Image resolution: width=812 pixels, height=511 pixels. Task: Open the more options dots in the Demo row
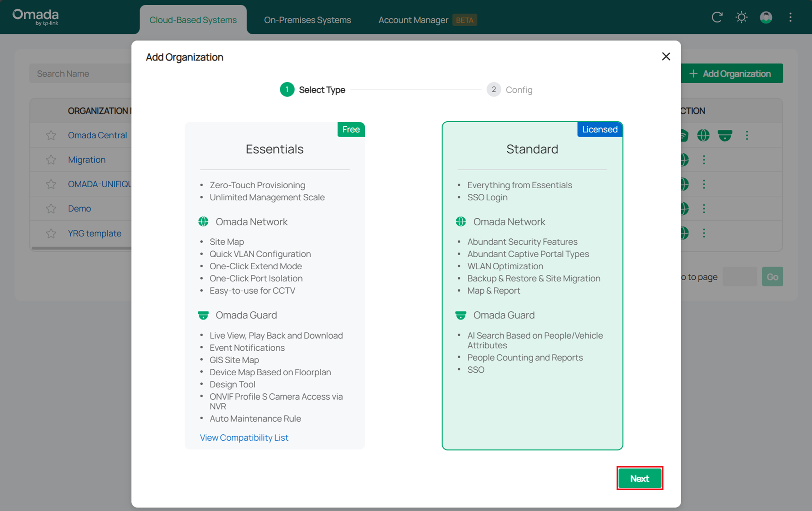704,209
